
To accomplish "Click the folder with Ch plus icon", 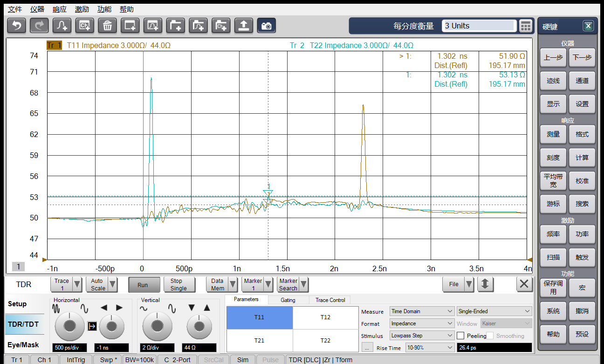I will point(221,26).
